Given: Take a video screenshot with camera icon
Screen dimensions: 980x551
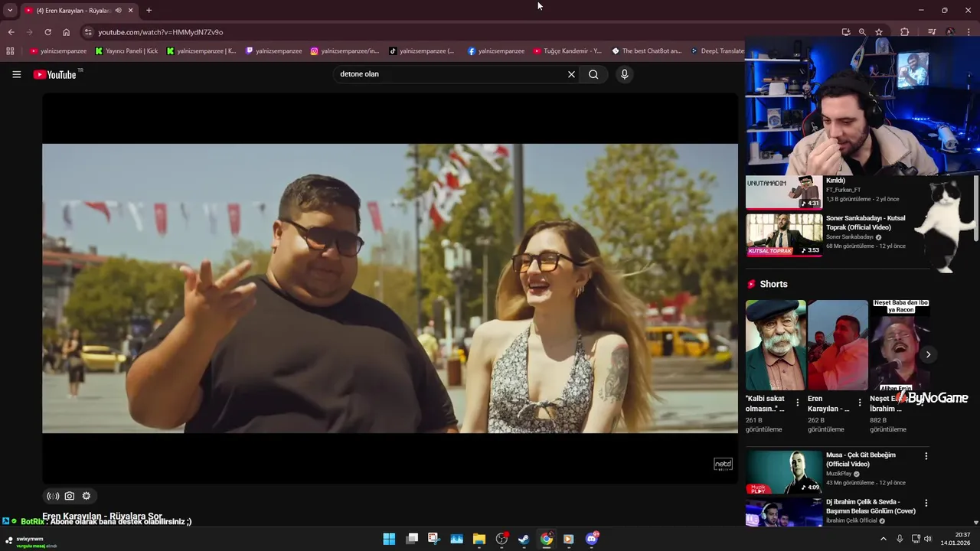Looking at the screenshot, I should (x=70, y=496).
